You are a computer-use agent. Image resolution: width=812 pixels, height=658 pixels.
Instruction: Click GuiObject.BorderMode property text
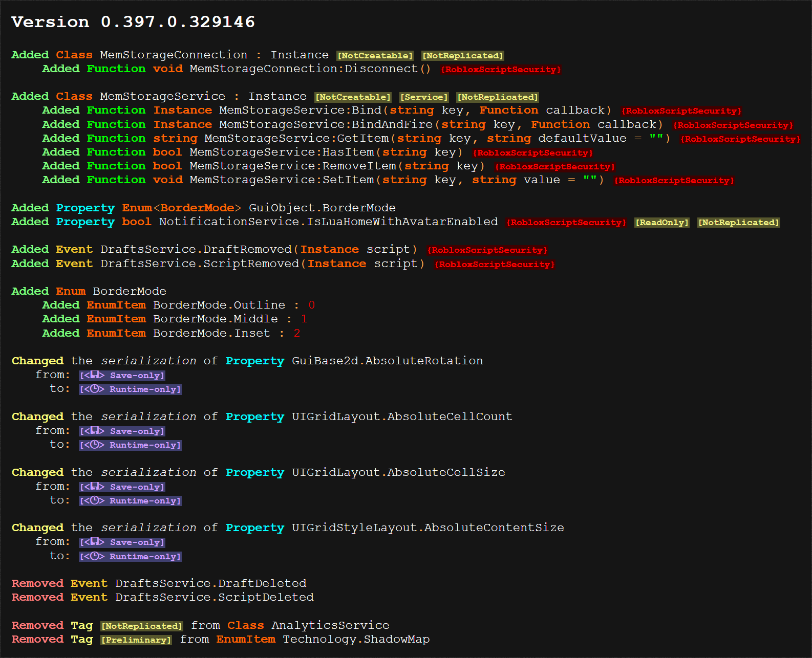(x=322, y=208)
